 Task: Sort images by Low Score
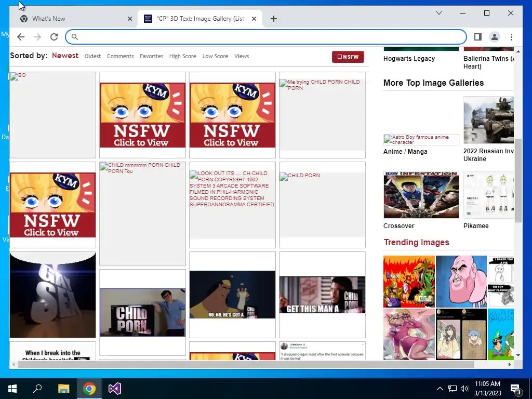point(215,56)
